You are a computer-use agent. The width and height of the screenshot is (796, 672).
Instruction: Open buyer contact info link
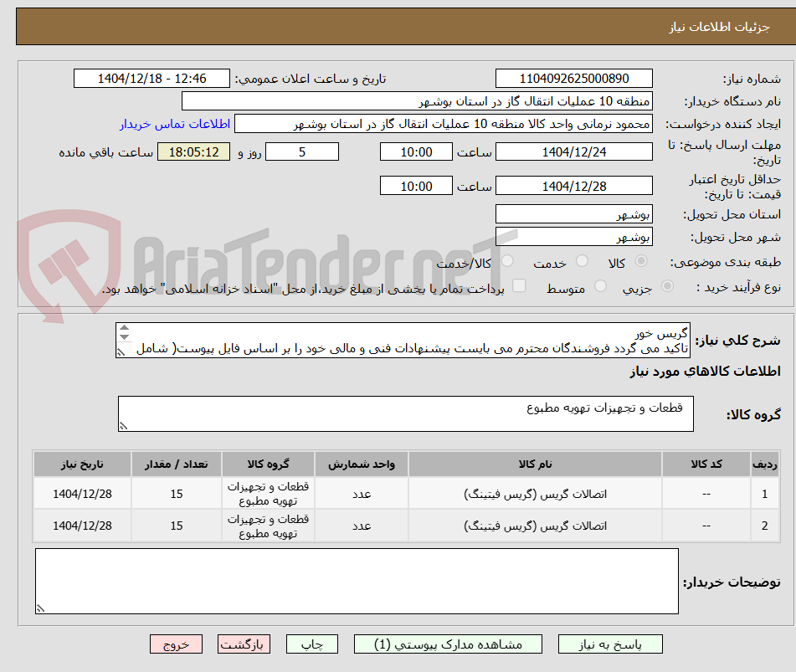click(175, 124)
